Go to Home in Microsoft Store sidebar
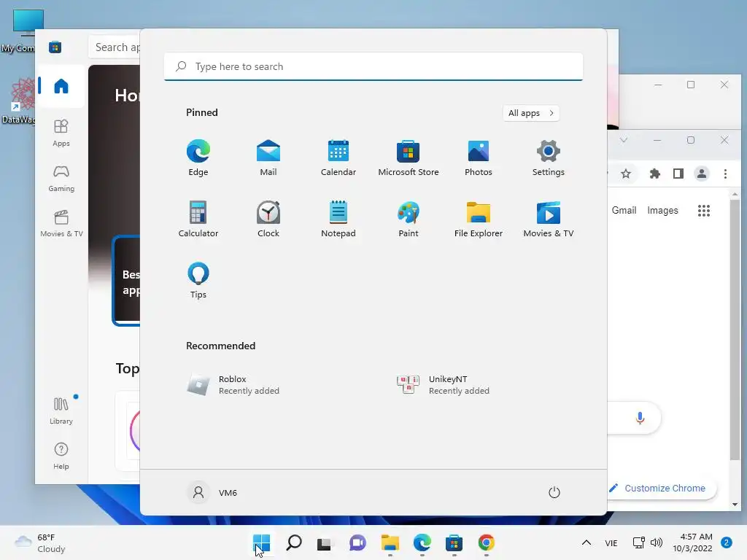This screenshot has height=560, width=747. click(61, 86)
